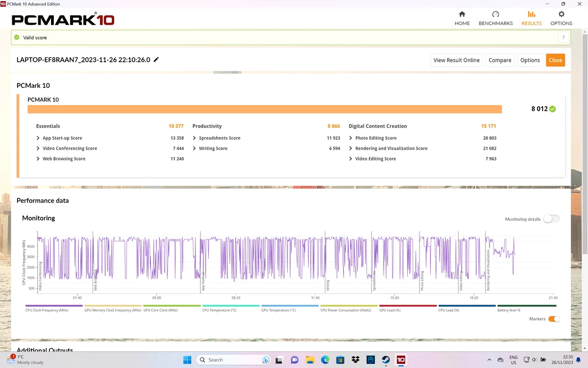The image size is (588, 368).
Task: Open the HOME section
Action: click(462, 18)
